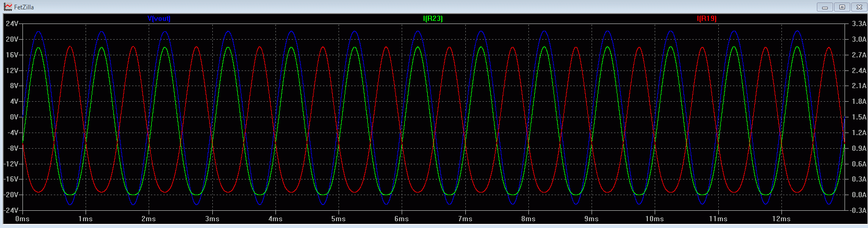Click the 2.4A right axis label

[x=859, y=70]
